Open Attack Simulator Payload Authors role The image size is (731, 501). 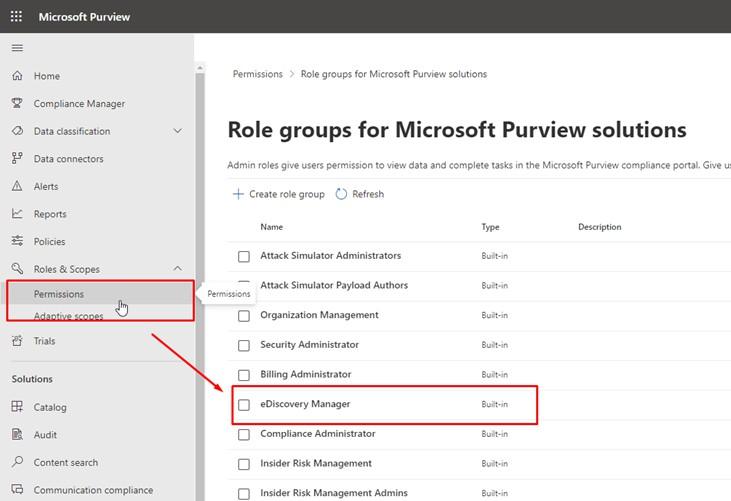point(334,285)
